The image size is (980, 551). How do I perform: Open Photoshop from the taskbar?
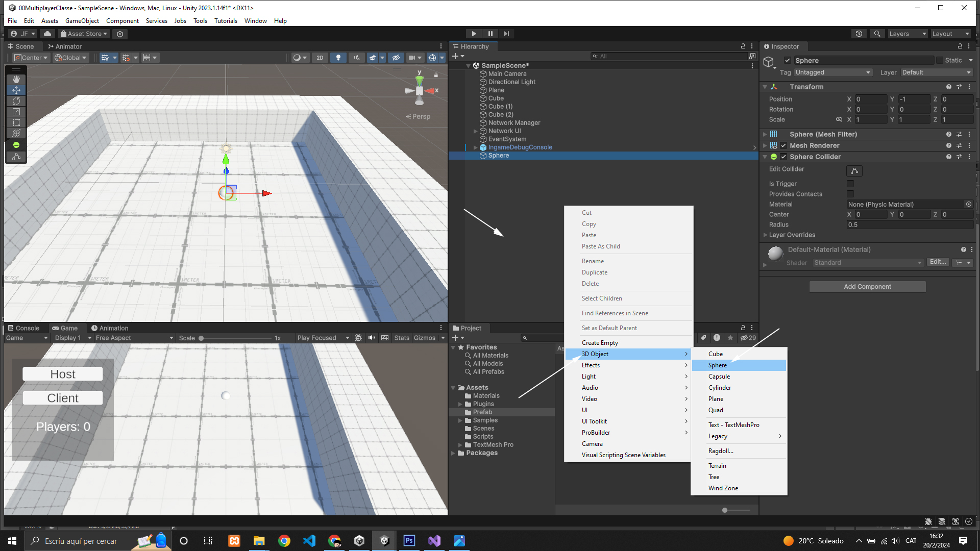[409, 541]
